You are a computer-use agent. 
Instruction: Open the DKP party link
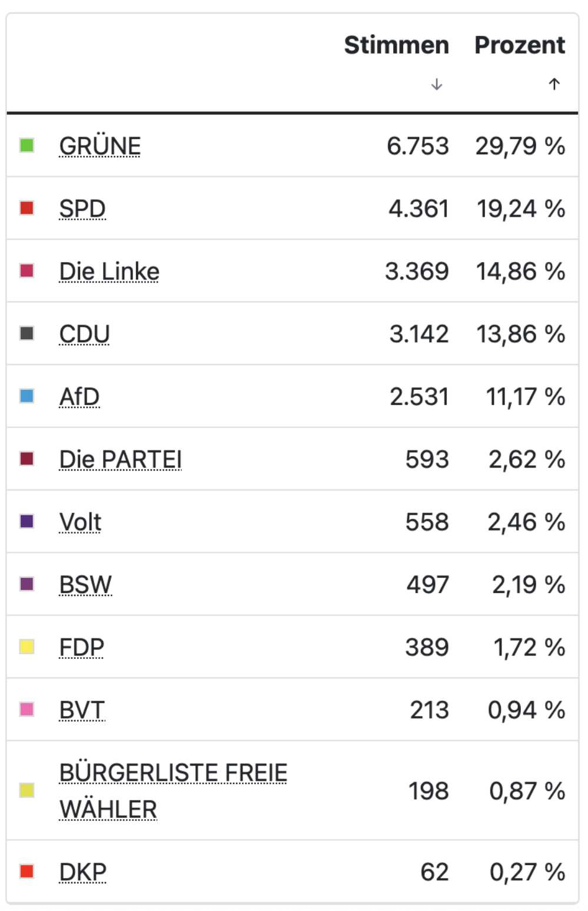(83, 872)
